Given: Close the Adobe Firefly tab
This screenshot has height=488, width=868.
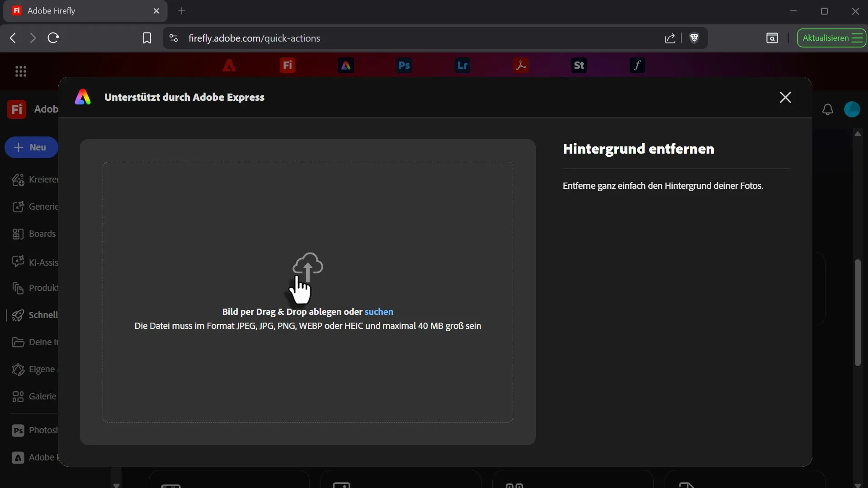Looking at the screenshot, I should 156,11.
